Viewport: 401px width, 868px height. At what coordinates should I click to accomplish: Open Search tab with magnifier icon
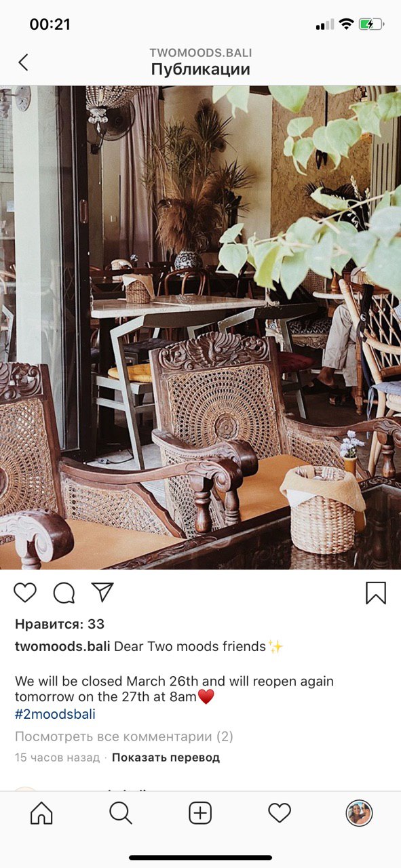[121, 812]
